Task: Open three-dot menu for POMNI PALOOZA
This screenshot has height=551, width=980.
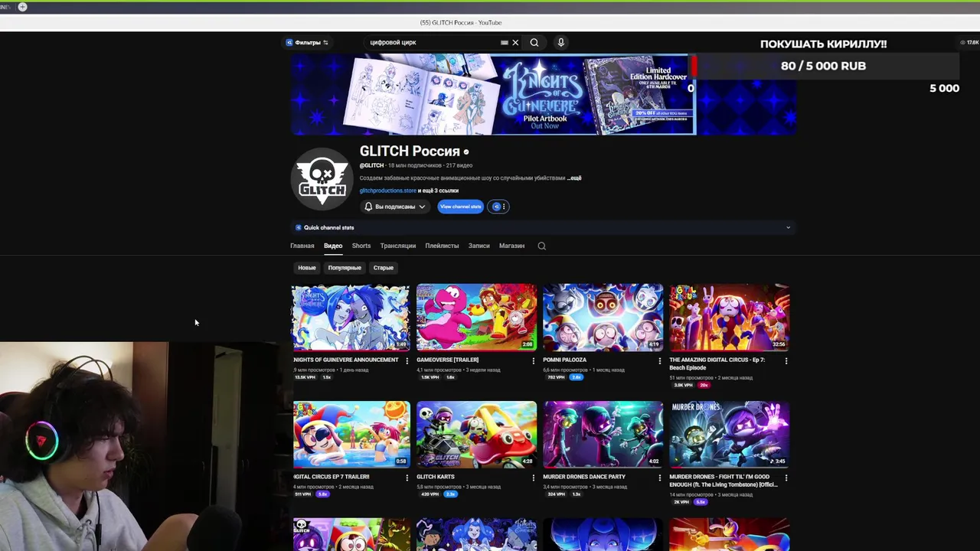Action: [x=660, y=360]
